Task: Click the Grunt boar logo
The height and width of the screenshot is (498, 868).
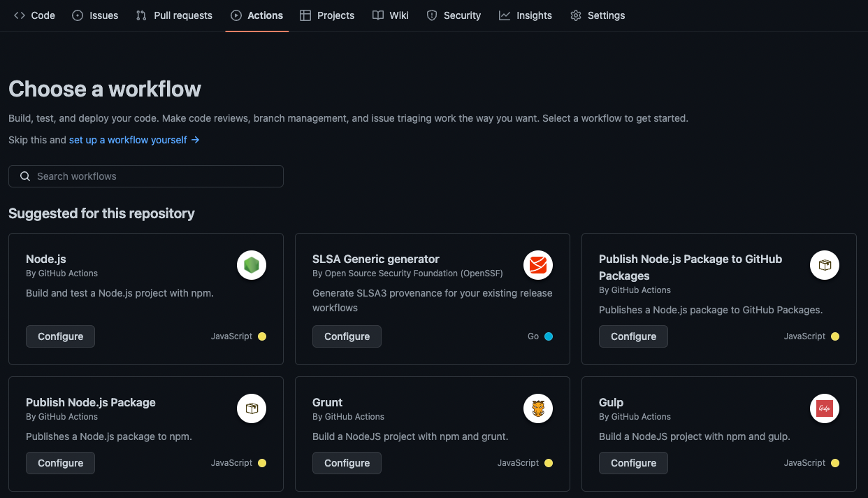Action: click(538, 408)
